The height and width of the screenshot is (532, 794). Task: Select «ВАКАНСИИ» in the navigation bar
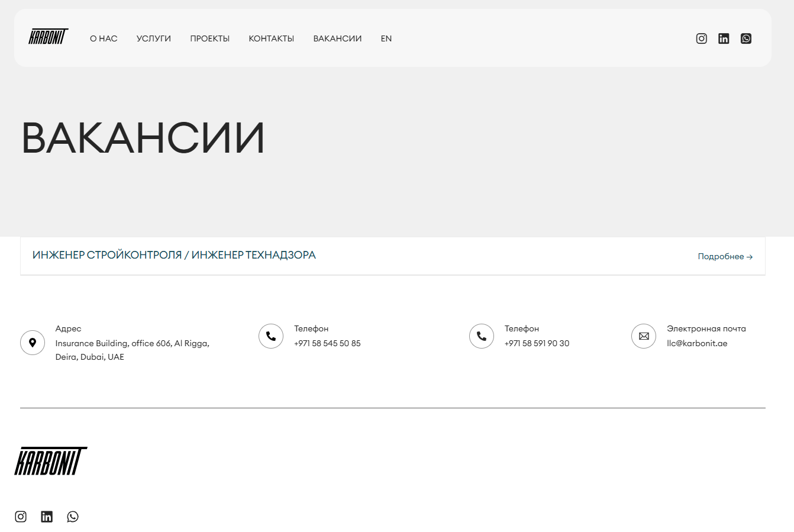(x=337, y=38)
